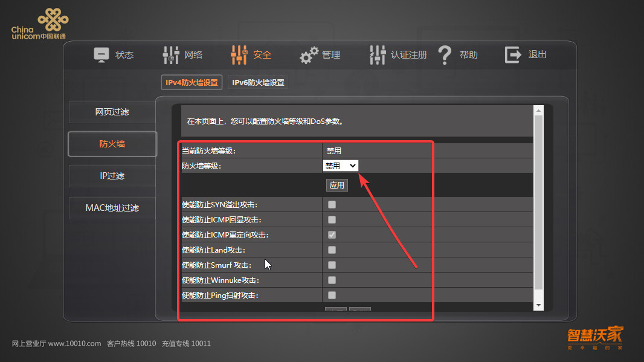Click the 使能防止Smurf 攻击 label
Image resolution: width=644 pixels, height=362 pixels.
(x=216, y=265)
